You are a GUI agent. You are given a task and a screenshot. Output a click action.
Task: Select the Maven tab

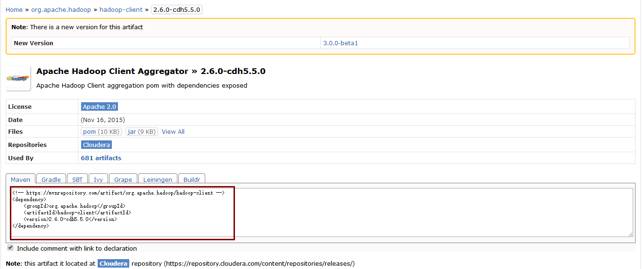tap(20, 179)
